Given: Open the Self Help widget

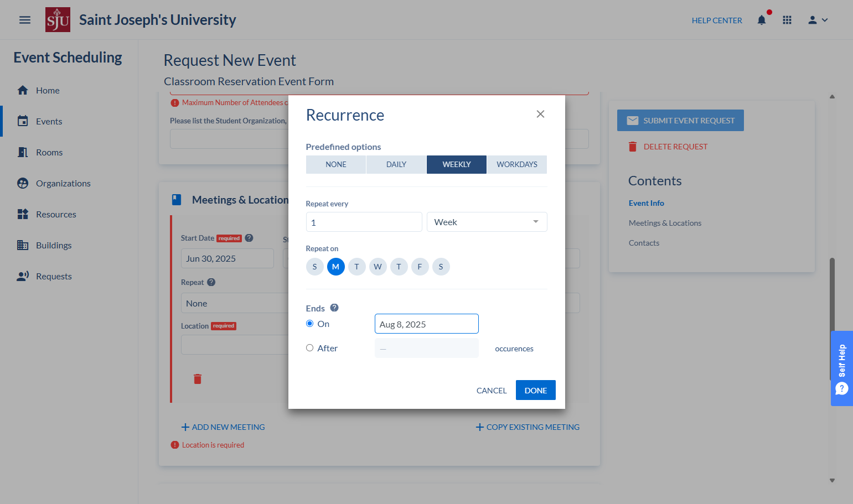Looking at the screenshot, I should 842,368.
